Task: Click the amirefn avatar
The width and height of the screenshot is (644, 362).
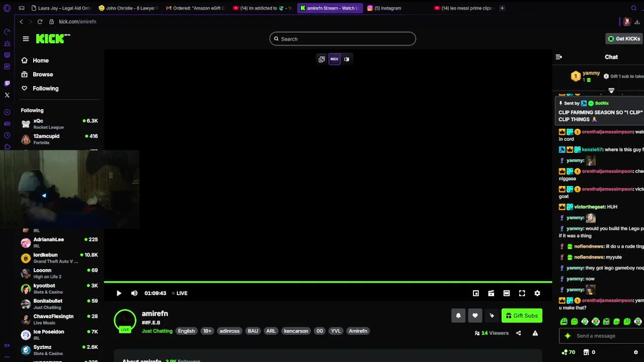Action: pos(125,321)
